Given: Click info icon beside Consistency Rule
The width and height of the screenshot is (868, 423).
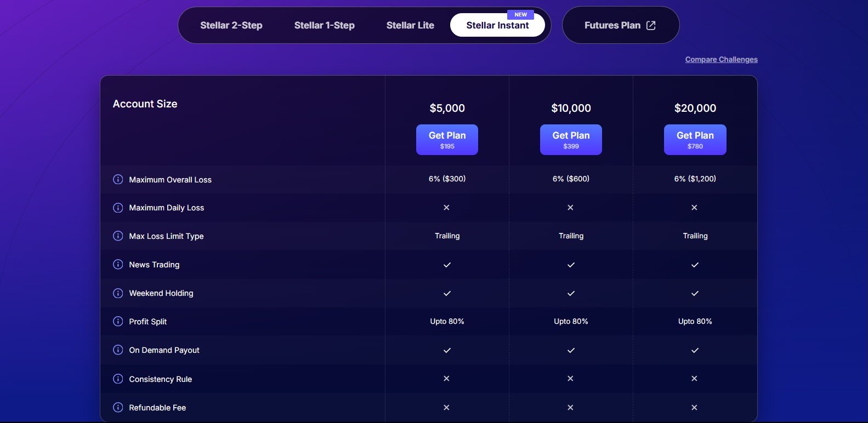Looking at the screenshot, I should pyautogui.click(x=118, y=379).
